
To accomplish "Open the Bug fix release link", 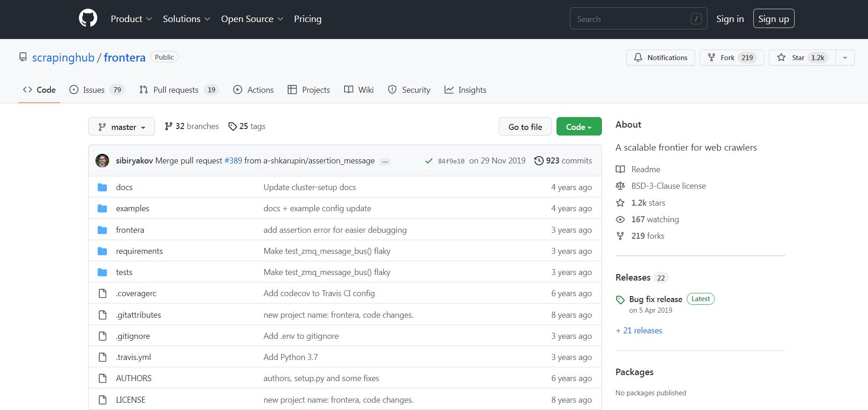I will [656, 299].
